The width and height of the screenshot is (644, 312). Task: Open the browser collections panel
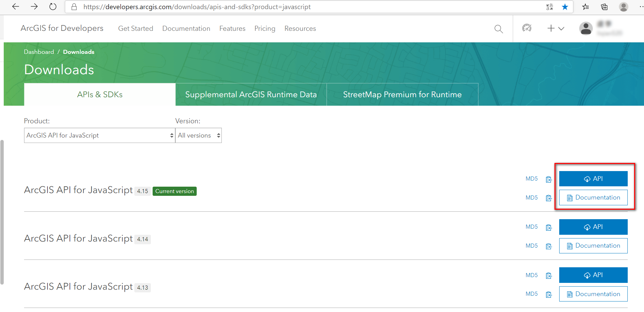point(604,7)
